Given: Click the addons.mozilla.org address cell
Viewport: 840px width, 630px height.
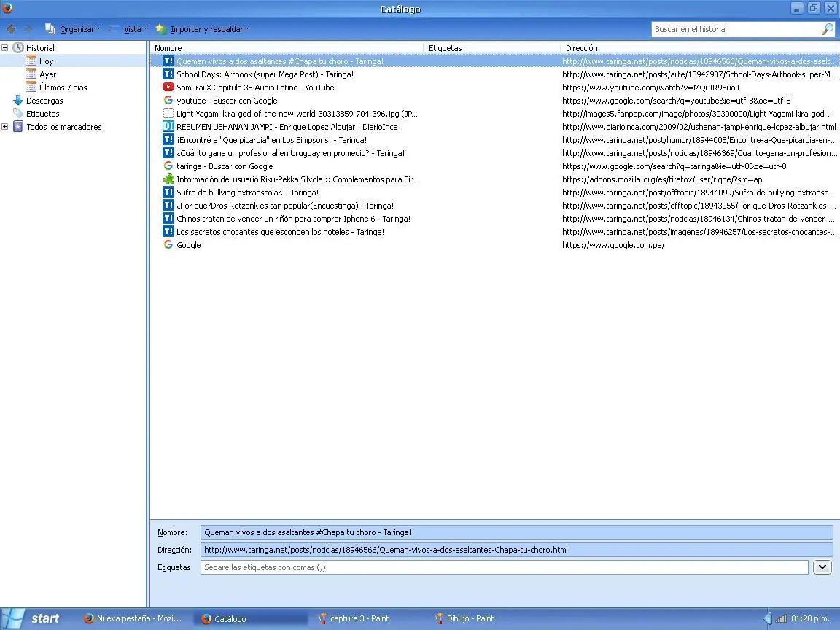Looking at the screenshot, I should (x=664, y=179).
